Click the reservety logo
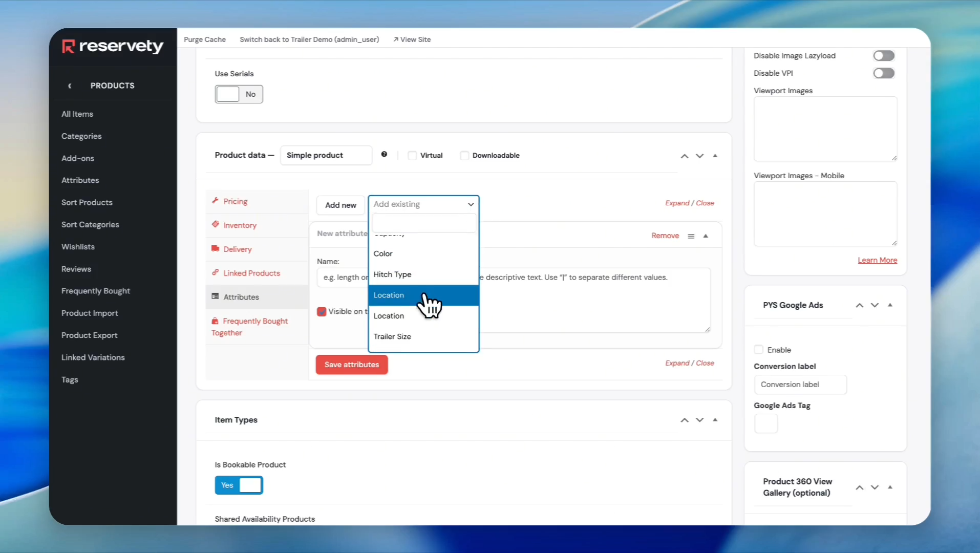980x553 pixels. [x=113, y=47]
